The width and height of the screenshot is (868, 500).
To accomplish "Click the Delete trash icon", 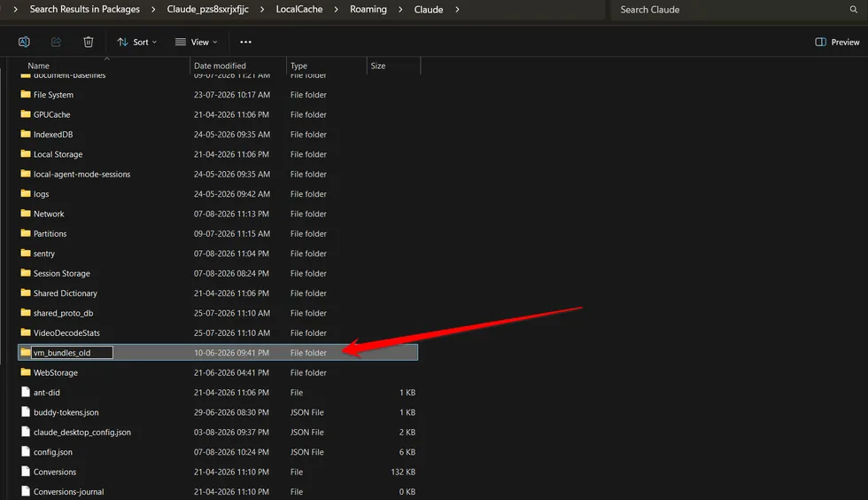I will point(88,42).
